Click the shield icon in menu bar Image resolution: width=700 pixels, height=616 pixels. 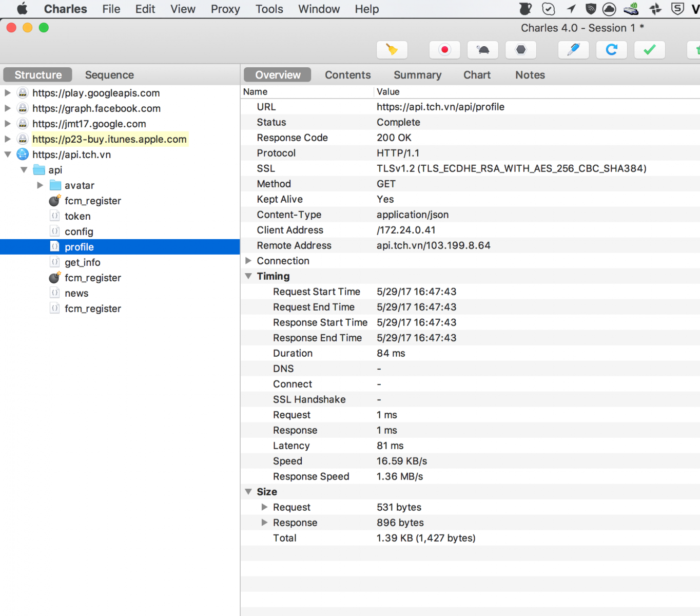(591, 9)
